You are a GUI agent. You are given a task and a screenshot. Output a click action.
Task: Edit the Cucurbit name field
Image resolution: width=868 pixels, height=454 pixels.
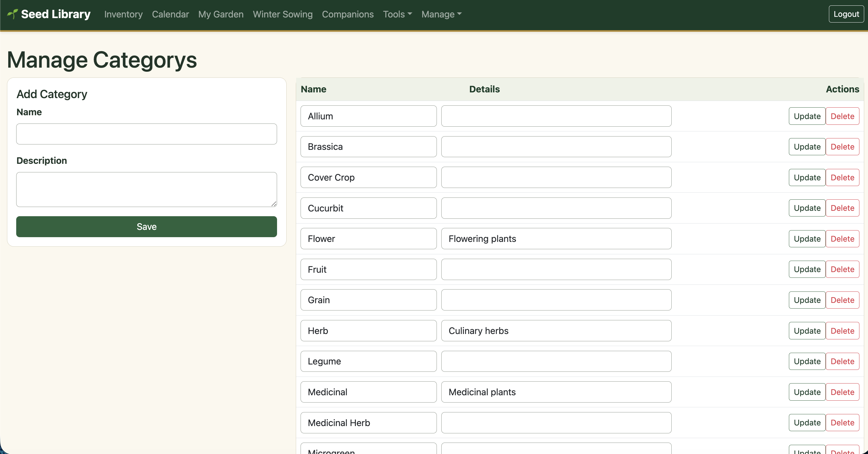pos(369,208)
